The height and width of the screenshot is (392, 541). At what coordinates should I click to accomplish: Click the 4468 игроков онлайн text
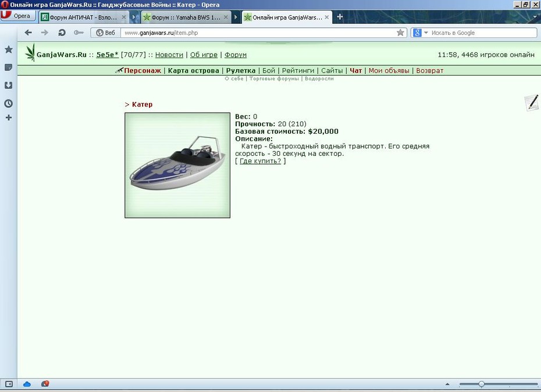point(498,55)
